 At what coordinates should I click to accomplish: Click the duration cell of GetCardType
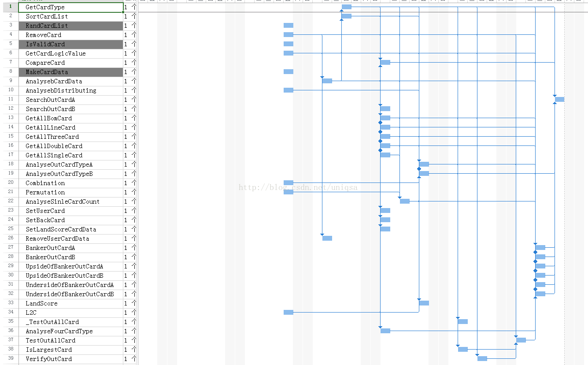(130, 7)
